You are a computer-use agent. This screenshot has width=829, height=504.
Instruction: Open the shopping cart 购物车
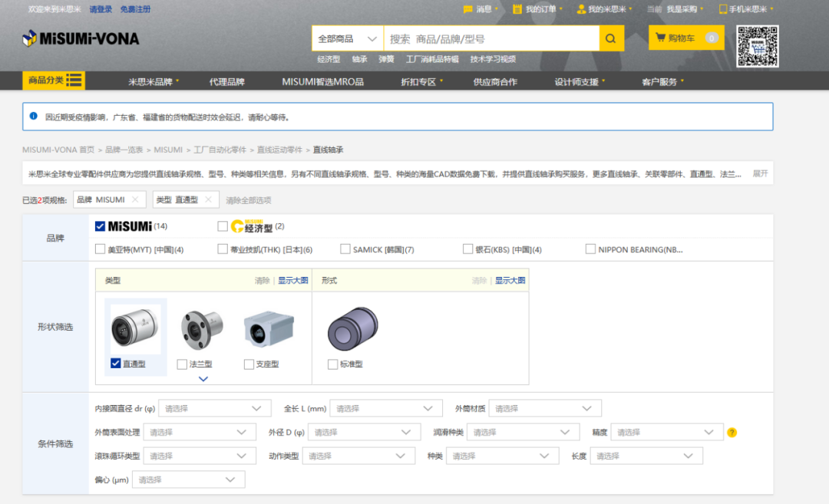tap(686, 38)
